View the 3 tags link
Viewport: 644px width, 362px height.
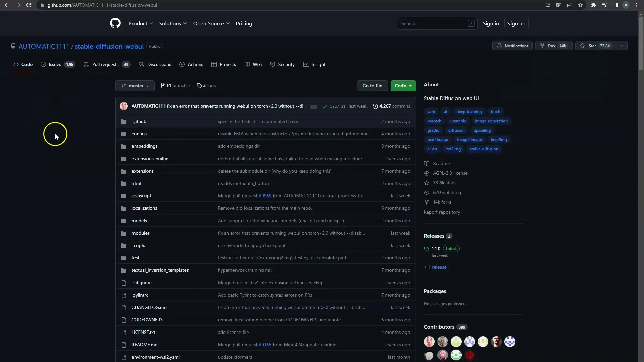206,86
